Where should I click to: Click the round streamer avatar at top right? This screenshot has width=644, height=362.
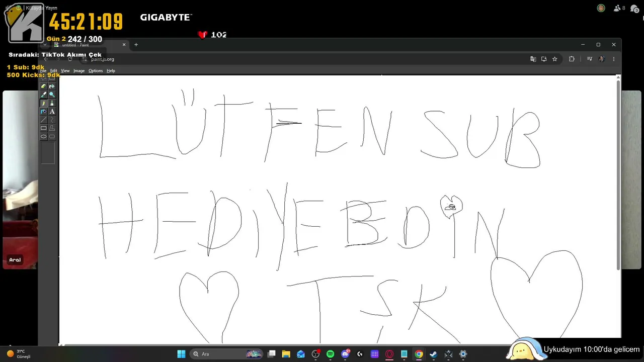601,8
